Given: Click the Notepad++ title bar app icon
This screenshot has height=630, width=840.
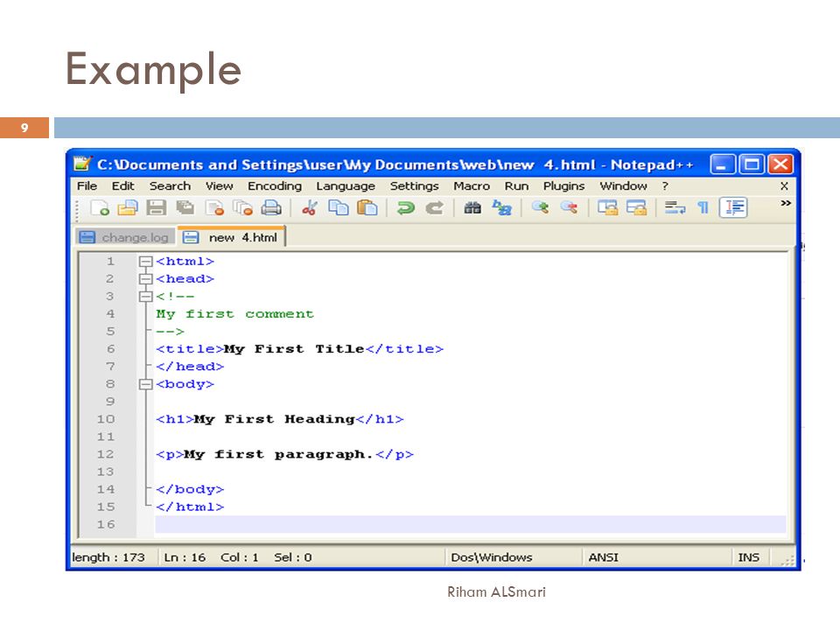Looking at the screenshot, I should coord(82,164).
